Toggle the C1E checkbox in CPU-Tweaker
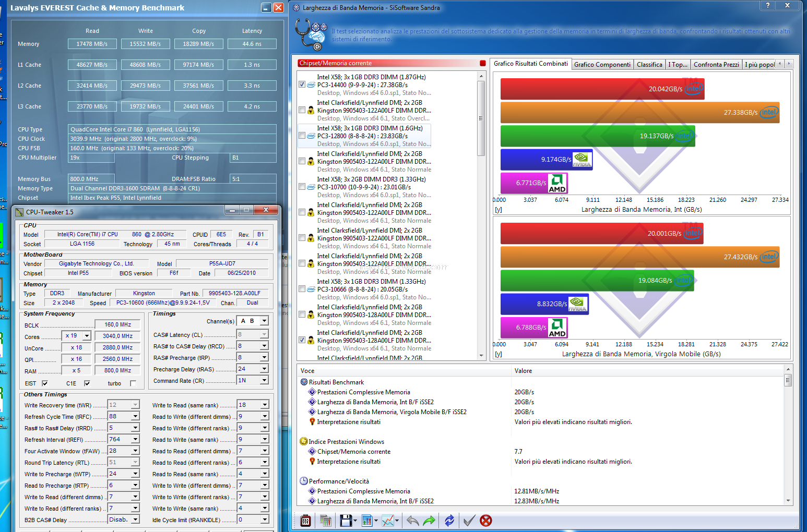Image resolution: width=807 pixels, height=532 pixels. tap(87, 383)
